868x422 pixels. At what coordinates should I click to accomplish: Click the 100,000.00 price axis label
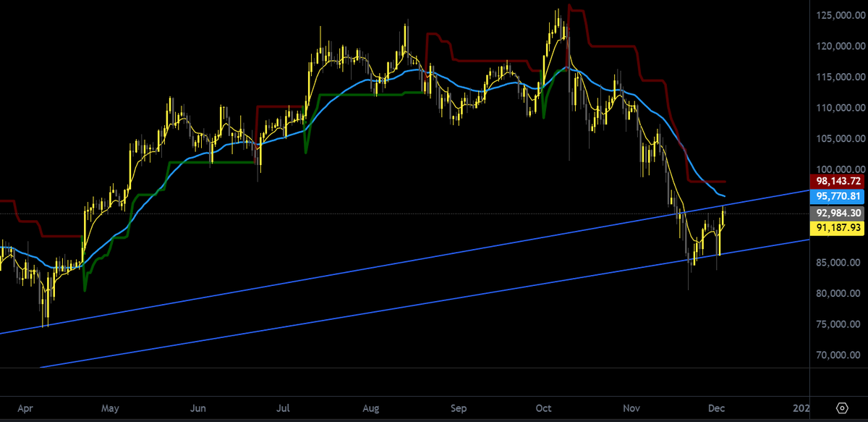click(839, 169)
